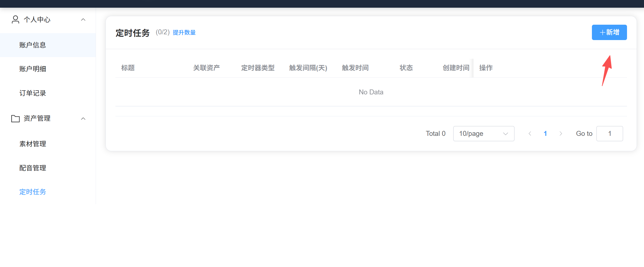Click the 标题 column header

pyautogui.click(x=128, y=68)
